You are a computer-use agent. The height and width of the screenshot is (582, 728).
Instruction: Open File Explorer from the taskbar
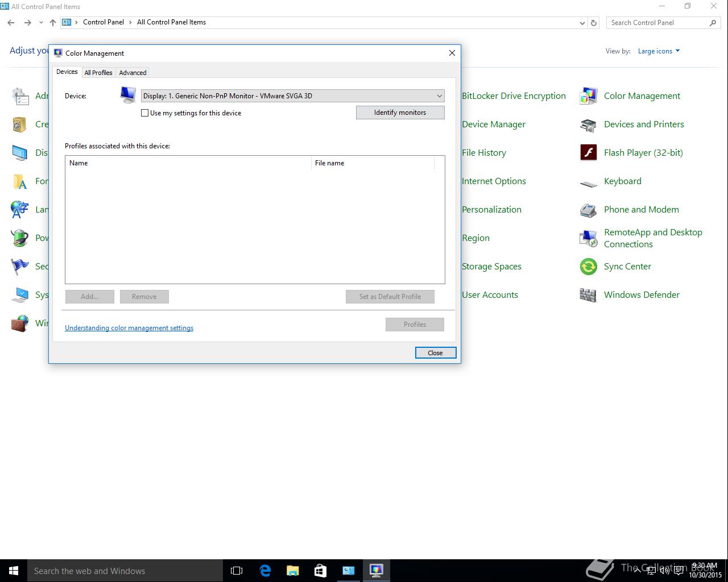pyautogui.click(x=293, y=571)
